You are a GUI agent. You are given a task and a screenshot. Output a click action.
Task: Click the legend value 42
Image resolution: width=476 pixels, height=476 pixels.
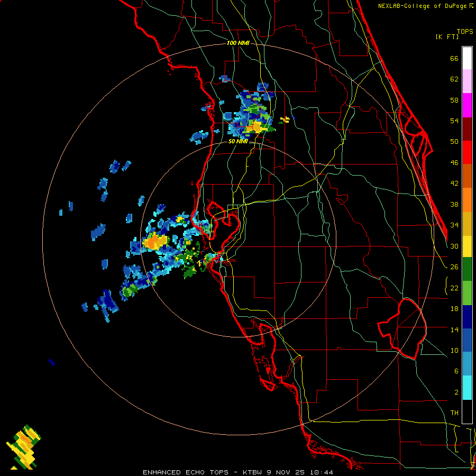[454, 184]
